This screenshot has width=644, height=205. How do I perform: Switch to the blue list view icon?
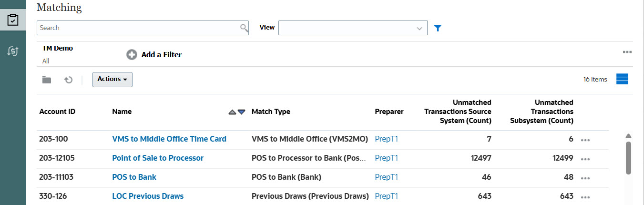click(x=623, y=79)
